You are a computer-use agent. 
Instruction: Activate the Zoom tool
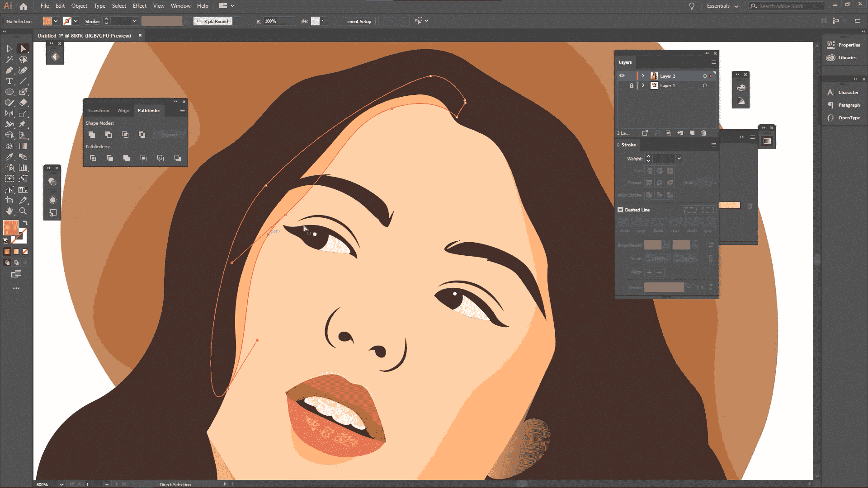point(23,211)
